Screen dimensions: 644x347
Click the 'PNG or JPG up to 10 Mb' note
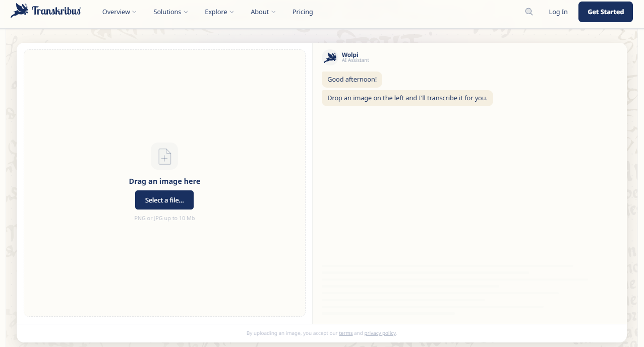(164, 218)
